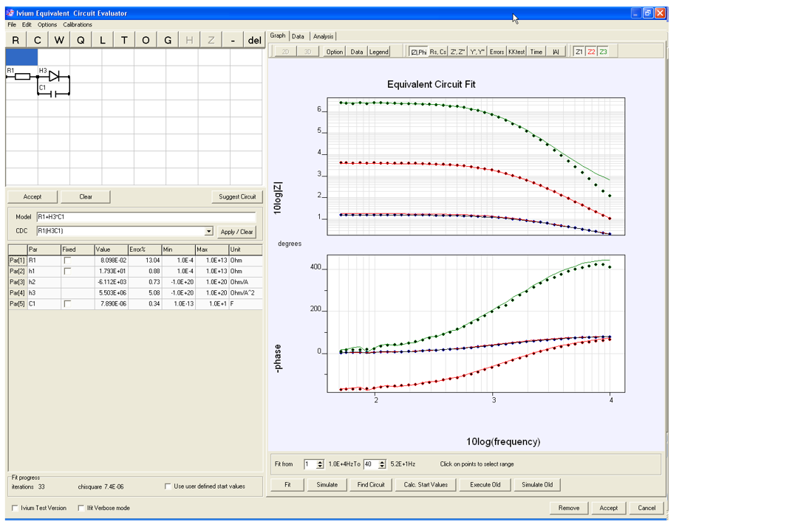
Task: Step up the fit end point 40
Action: (x=382, y=462)
